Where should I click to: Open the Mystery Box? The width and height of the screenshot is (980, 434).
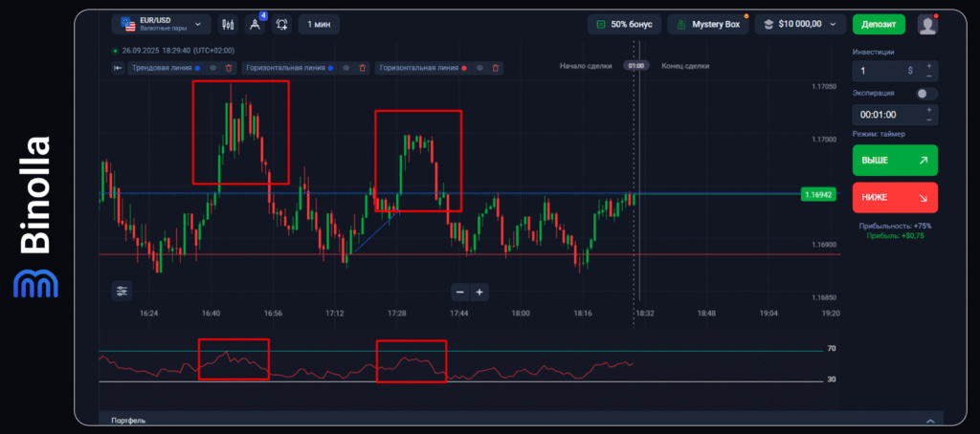[x=708, y=24]
